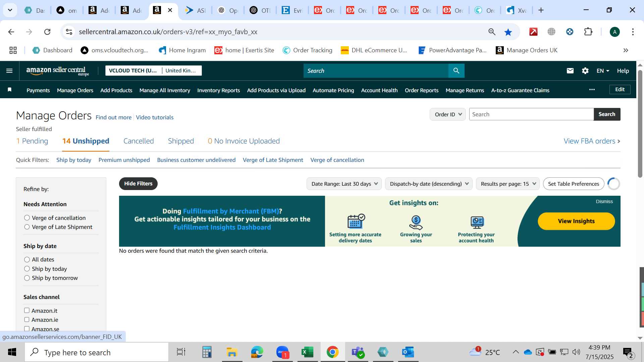Screen dimensions: 644x362
Task: Open Account Health in the nav bar
Action: pos(379,90)
